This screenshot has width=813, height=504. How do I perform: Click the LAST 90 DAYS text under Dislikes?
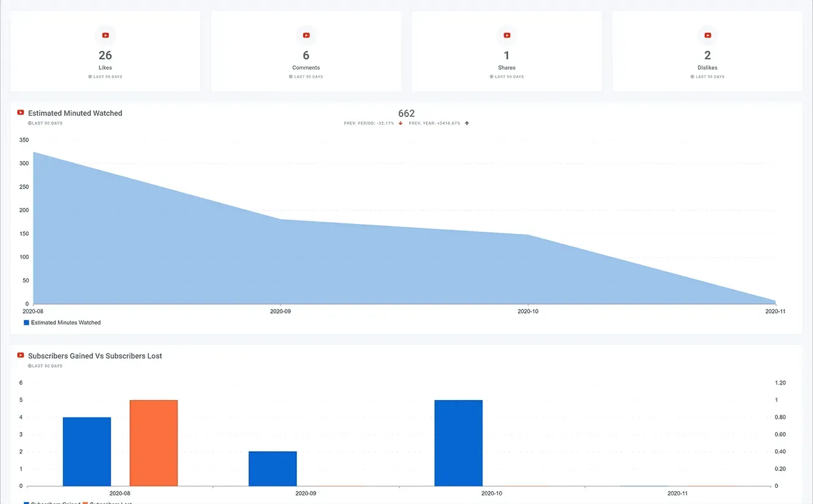tap(710, 77)
